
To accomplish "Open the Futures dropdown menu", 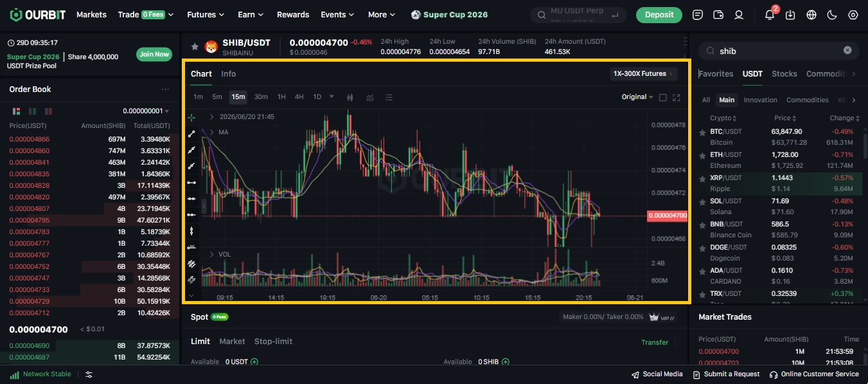I will click(206, 14).
